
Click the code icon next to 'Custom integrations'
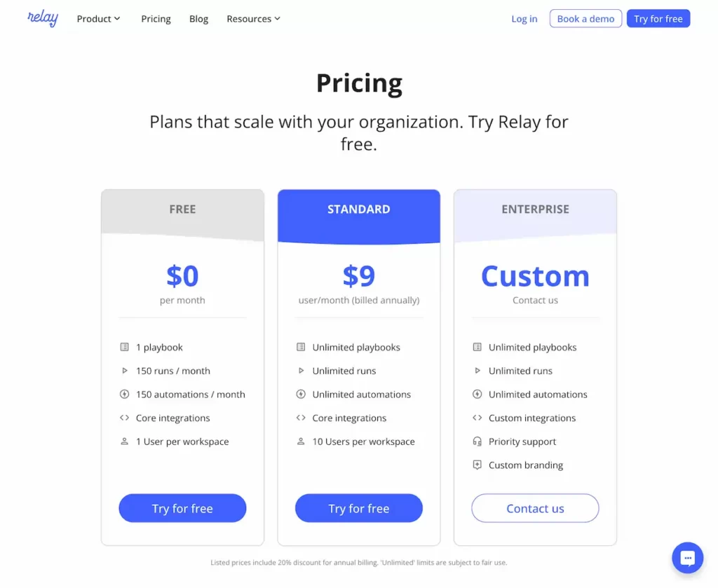point(477,418)
